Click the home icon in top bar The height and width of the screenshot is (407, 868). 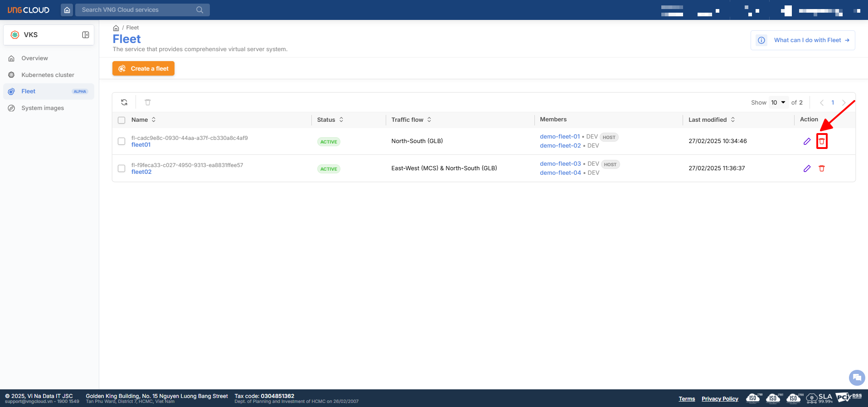coord(67,10)
